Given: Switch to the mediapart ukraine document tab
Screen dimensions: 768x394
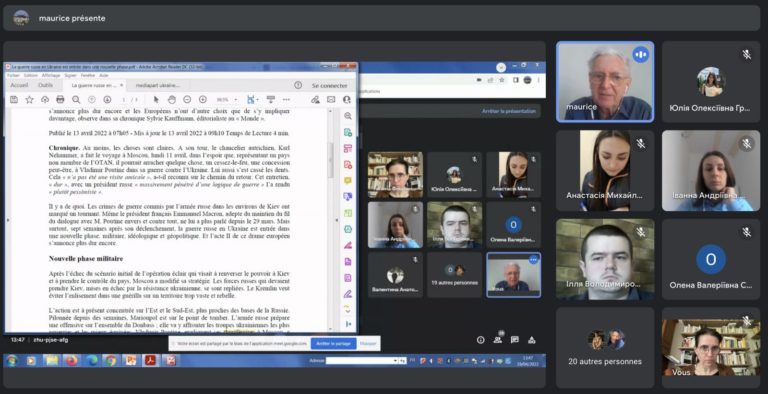Looking at the screenshot, I should click(158, 85).
